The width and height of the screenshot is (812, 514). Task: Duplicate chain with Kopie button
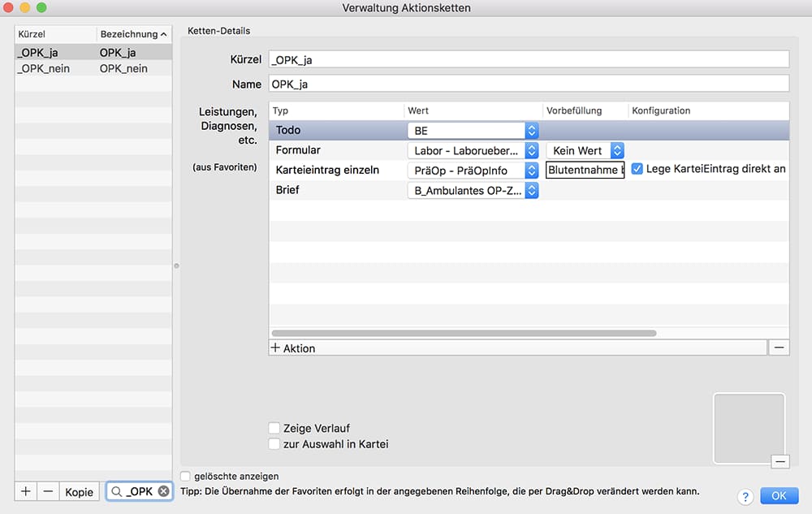pos(80,492)
